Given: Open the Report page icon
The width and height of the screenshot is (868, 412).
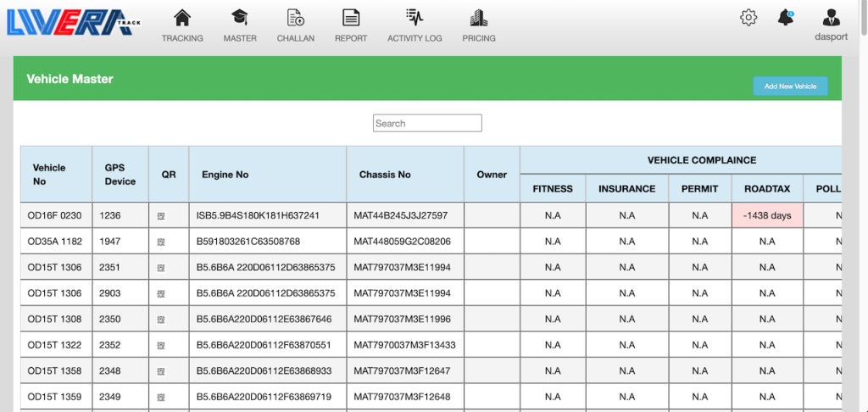Looking at the screenshot, I should point(351,18).
